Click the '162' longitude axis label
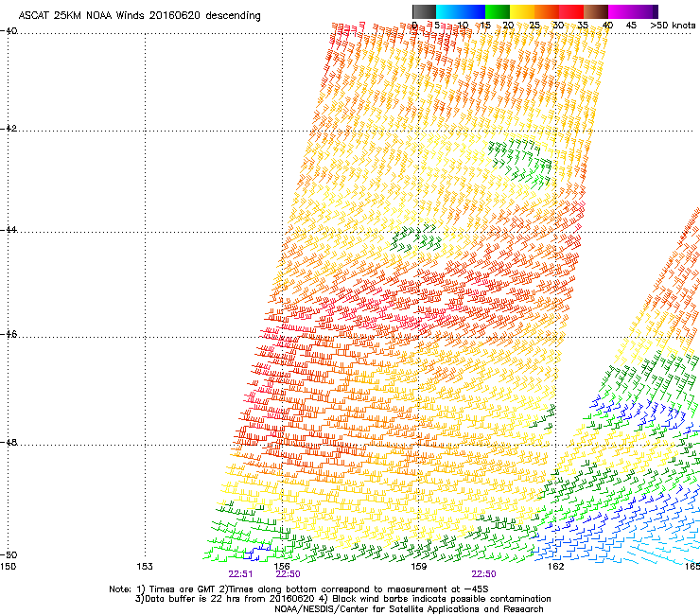700x615 pixels. click(x=555, y=567)
